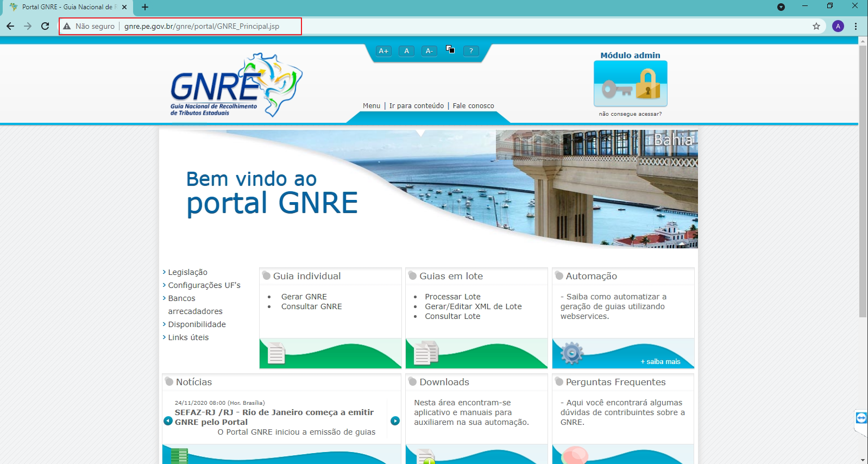868x464 pixels.
Task: Open a new browser tab
Action: point(145,7)
